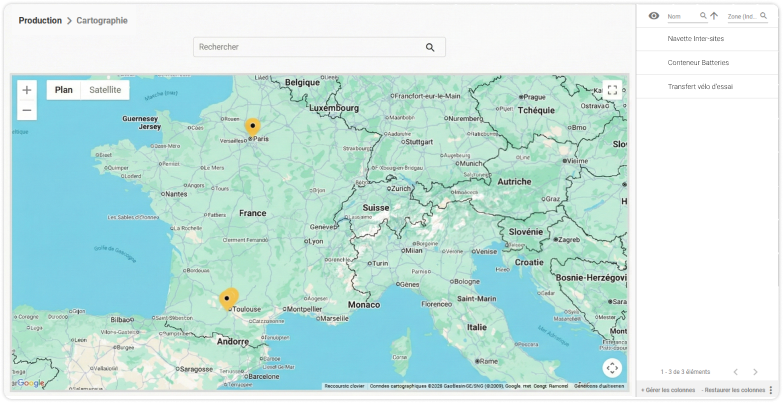
Task: Select the yellow marker at Paris
Action: (253, 127)
